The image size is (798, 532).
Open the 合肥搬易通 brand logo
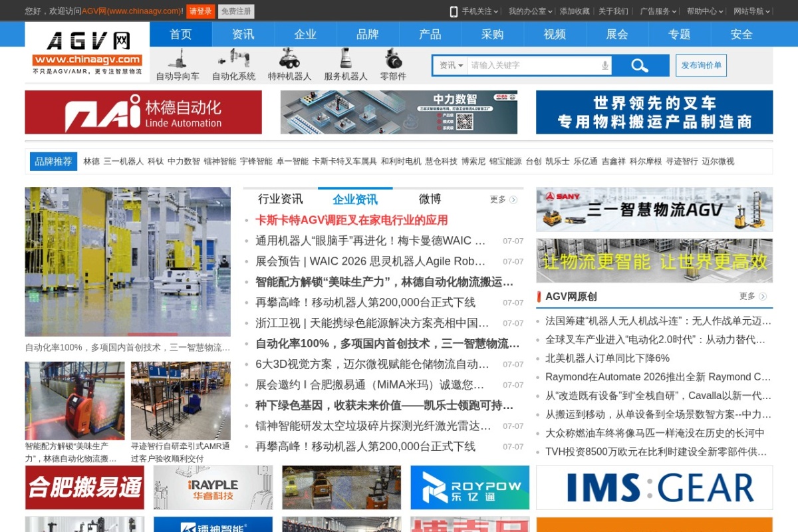84,487
